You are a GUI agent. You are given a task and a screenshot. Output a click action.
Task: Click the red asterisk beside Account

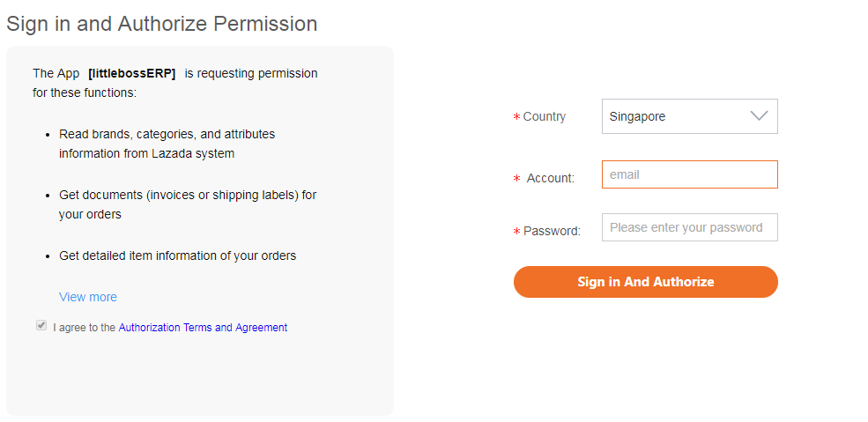point(516,179)
